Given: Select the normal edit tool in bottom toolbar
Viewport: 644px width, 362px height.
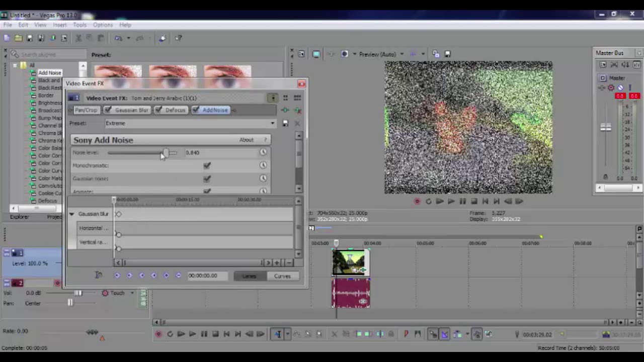Looking at the screenshot, I should coord(278,334).
